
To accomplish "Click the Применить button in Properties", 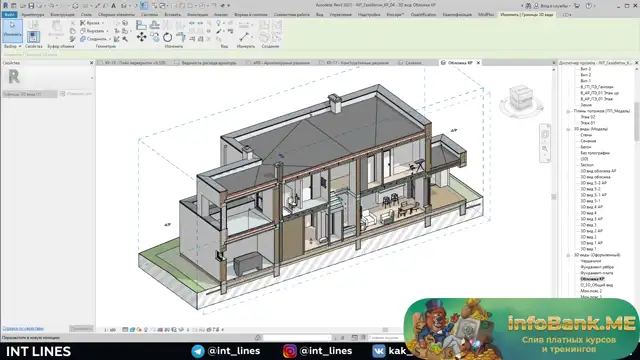I will tap(81, 328).
